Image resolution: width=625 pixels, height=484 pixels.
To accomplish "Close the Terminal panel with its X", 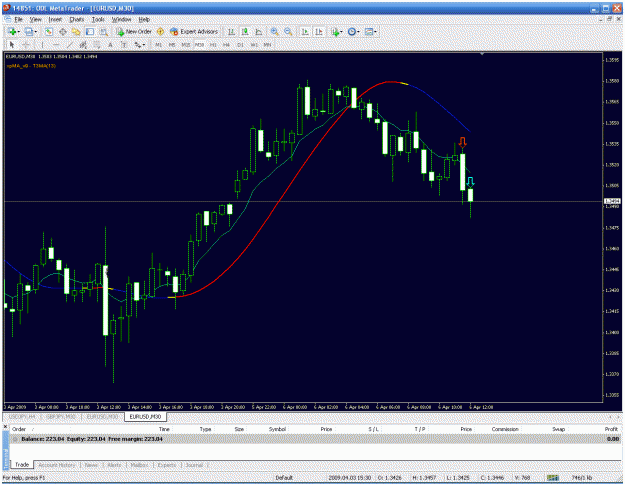I will 6,427.
